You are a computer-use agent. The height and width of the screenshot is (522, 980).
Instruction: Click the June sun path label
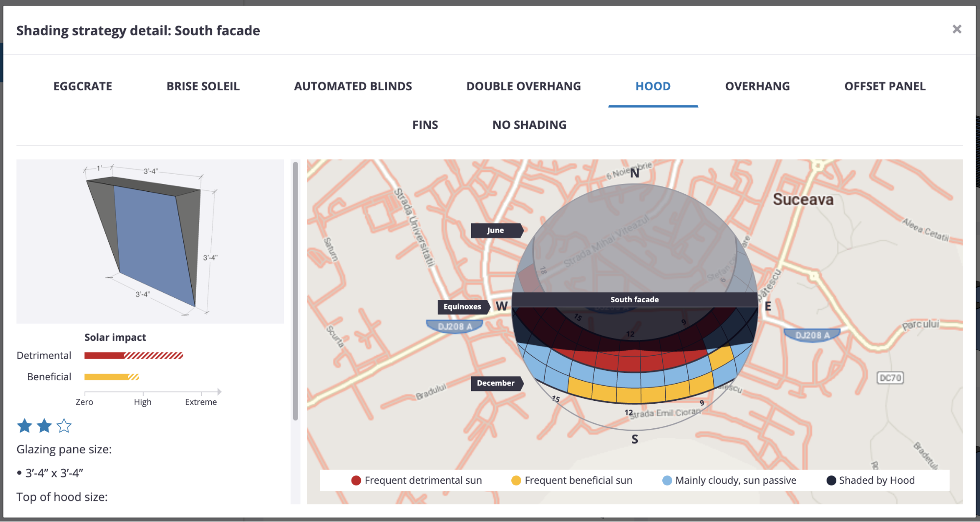497,231
